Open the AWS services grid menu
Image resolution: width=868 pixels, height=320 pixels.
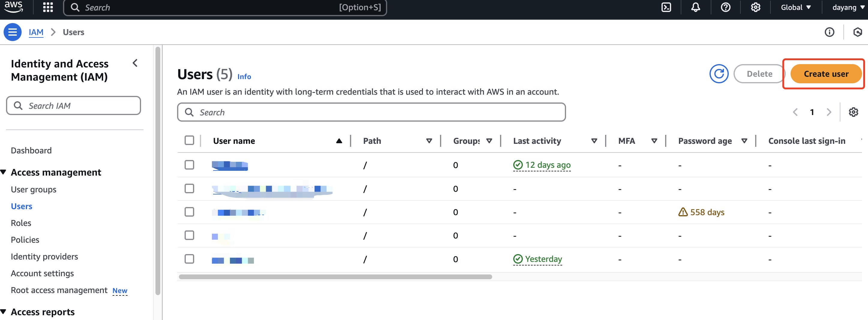coord(48,7)
